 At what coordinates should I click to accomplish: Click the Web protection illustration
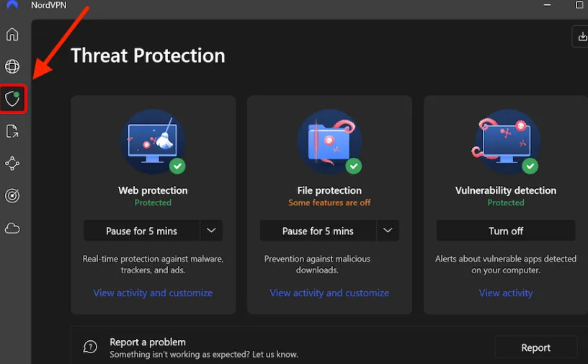pyautogui.click(x=153, y=141)
